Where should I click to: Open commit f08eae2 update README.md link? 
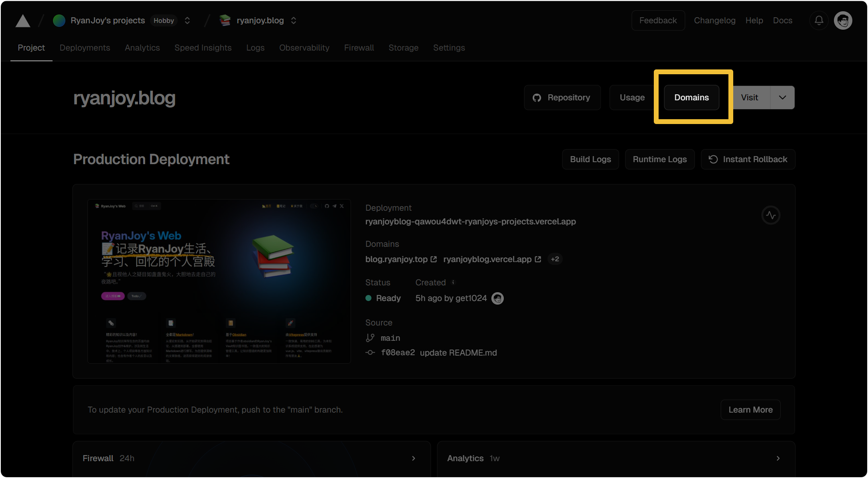click(x=438, y=353)
